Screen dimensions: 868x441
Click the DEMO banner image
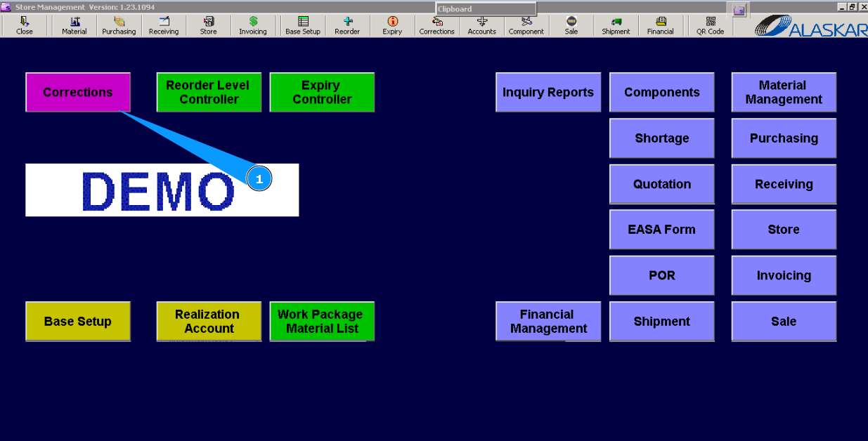(162, 190)
